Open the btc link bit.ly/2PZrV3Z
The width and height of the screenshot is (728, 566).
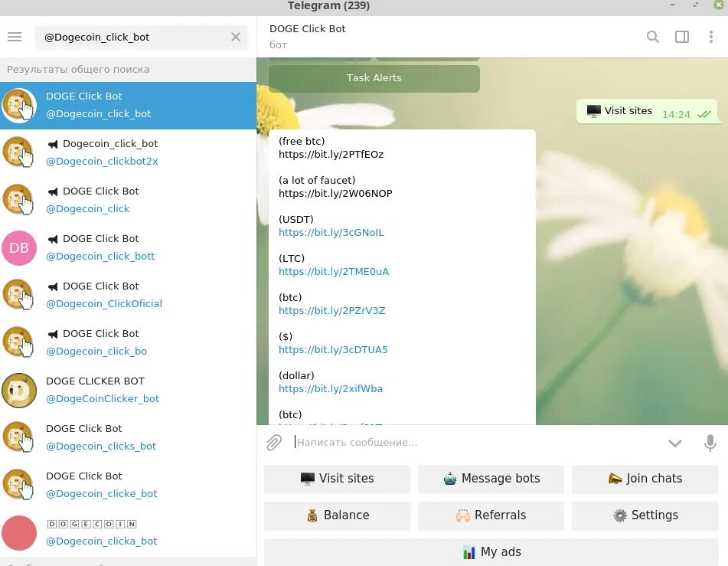click(332, 310)
